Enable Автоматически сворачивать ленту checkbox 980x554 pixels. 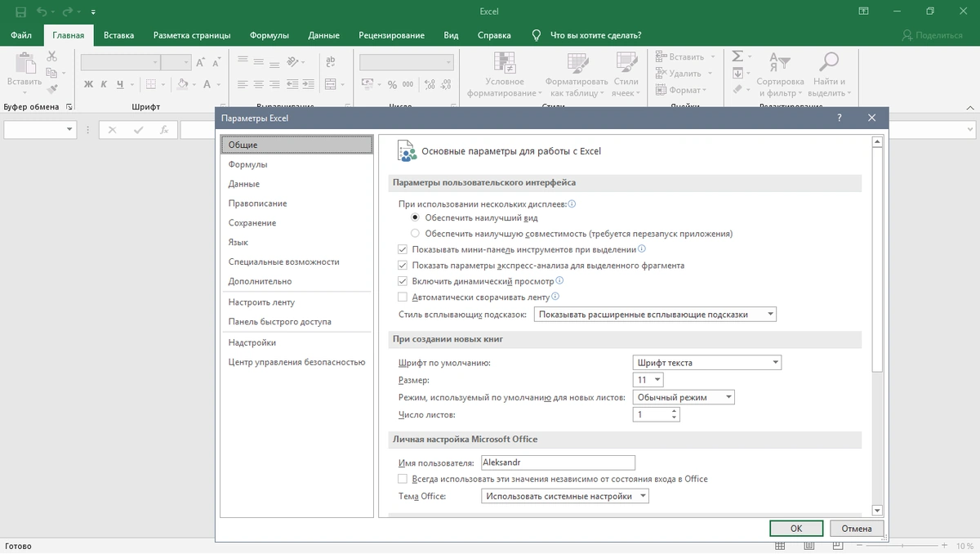(402, 297)
